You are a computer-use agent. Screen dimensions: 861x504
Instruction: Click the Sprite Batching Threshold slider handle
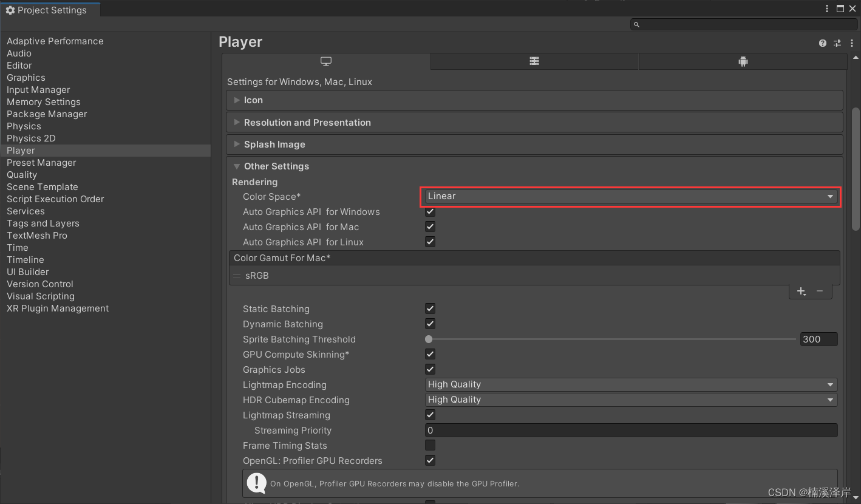tap(429, 339)
